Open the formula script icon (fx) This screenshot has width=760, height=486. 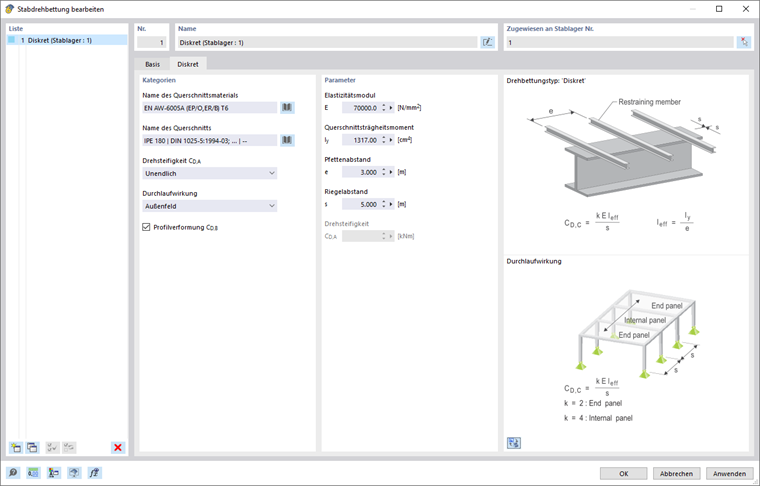tap(94, 472)
